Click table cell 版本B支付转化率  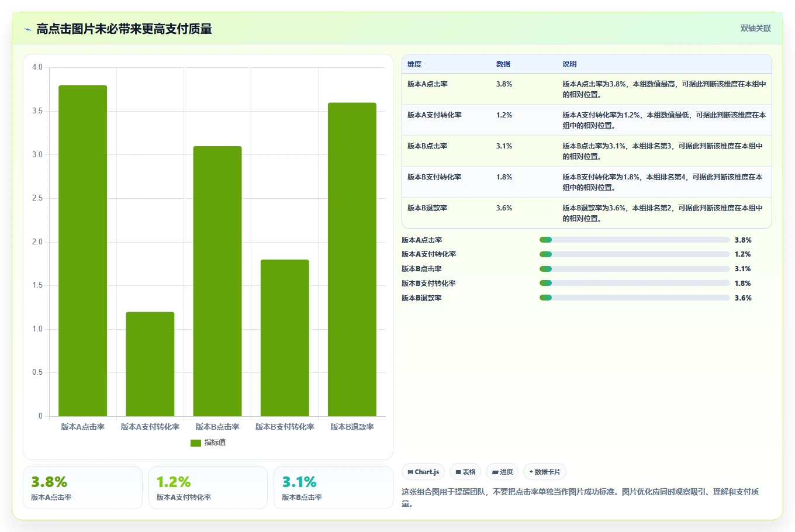click(434, 177)
